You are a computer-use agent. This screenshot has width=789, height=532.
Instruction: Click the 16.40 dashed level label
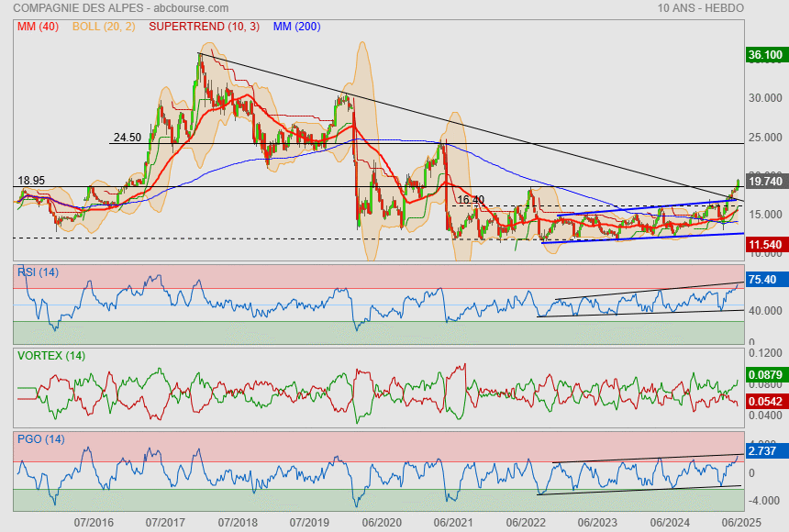pyautogui.click(x=471, y=200)
